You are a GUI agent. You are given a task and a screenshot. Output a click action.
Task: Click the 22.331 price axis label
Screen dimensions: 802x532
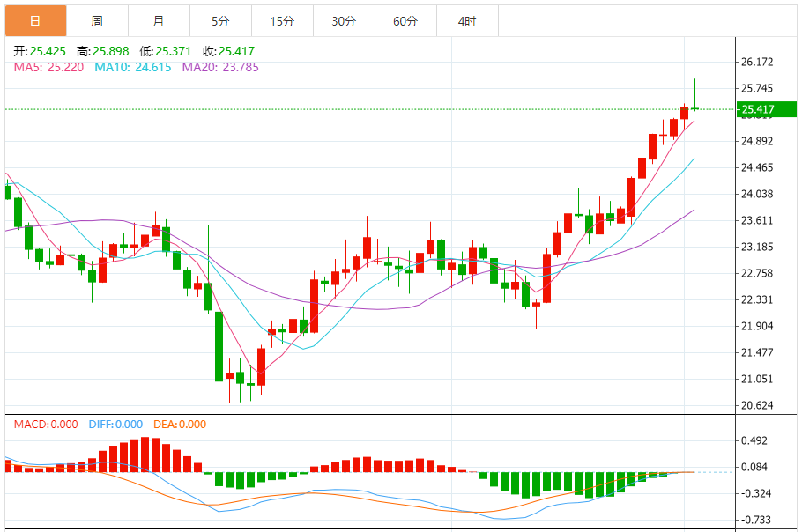[758, 300]
